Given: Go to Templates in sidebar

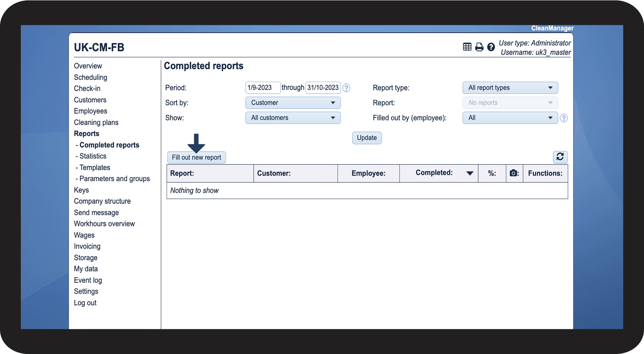Looking at the screenshot, I should [95, 167].
